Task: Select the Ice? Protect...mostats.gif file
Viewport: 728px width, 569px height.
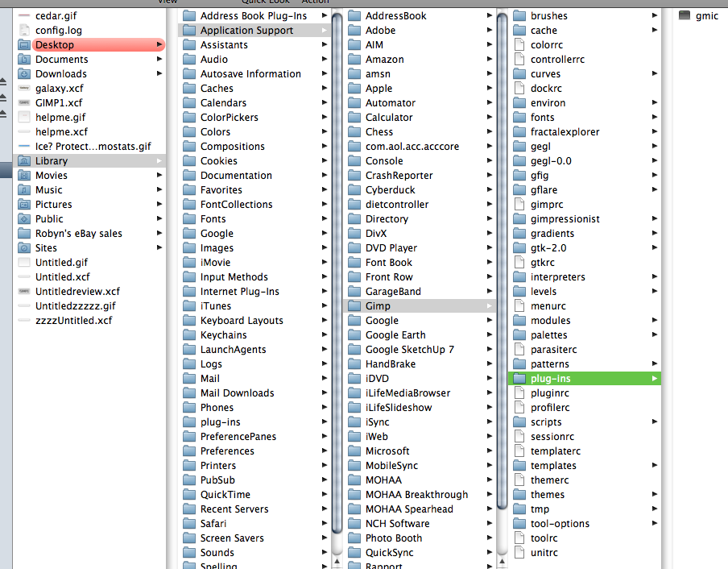Action: [x=89, y=147]
